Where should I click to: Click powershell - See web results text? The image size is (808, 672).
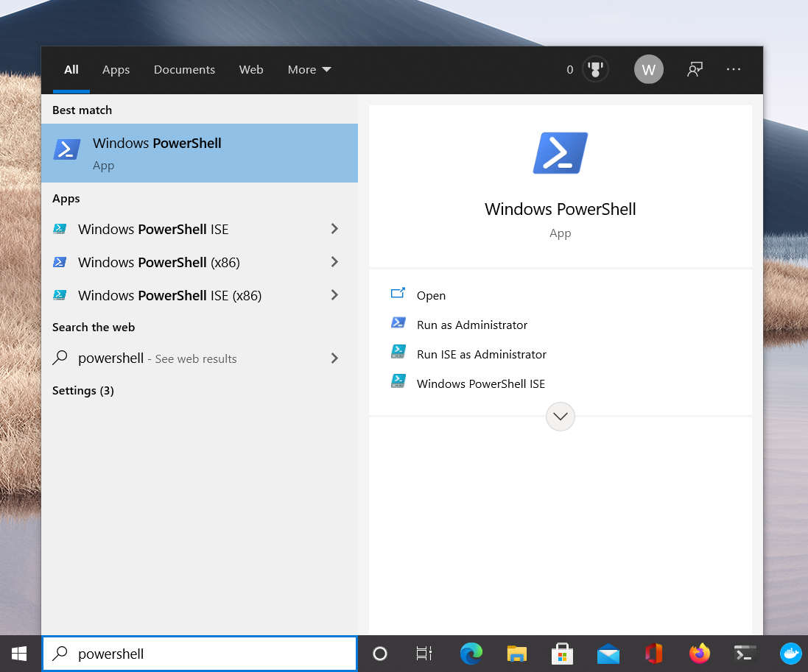point(157,358)
